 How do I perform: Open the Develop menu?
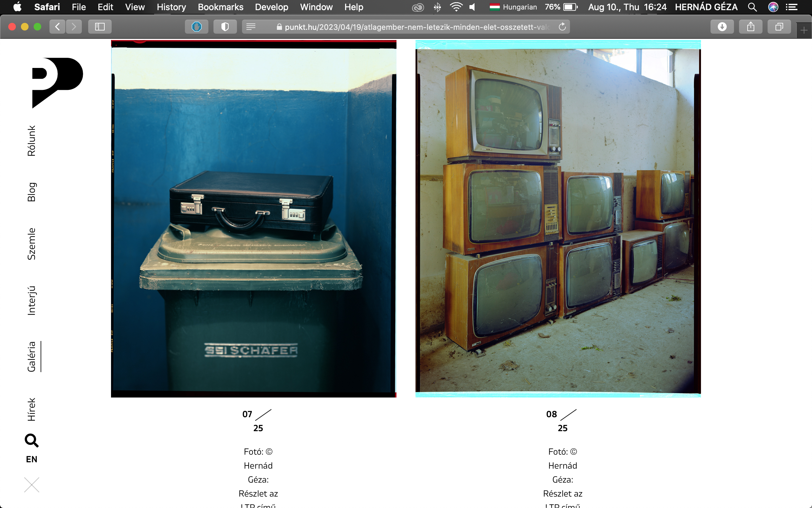[x=272, y=7]
